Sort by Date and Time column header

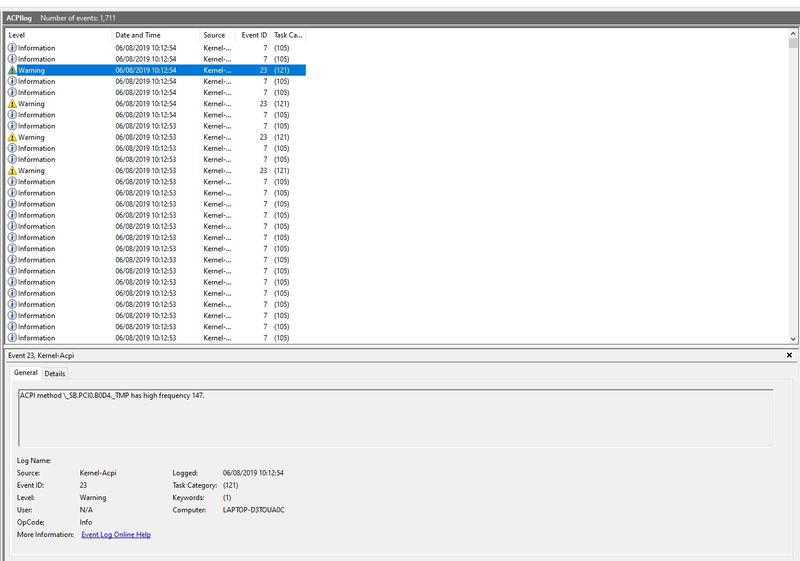click(155, 35)
